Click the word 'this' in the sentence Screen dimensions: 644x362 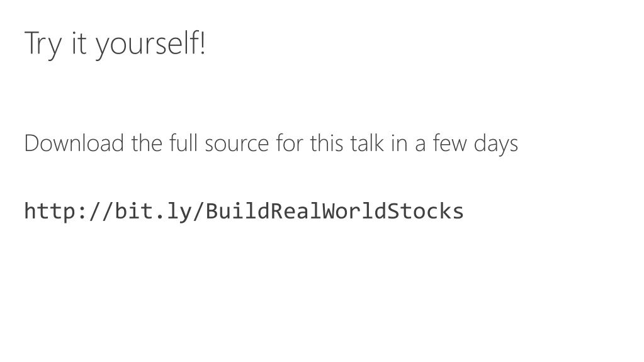coord(327,143)
